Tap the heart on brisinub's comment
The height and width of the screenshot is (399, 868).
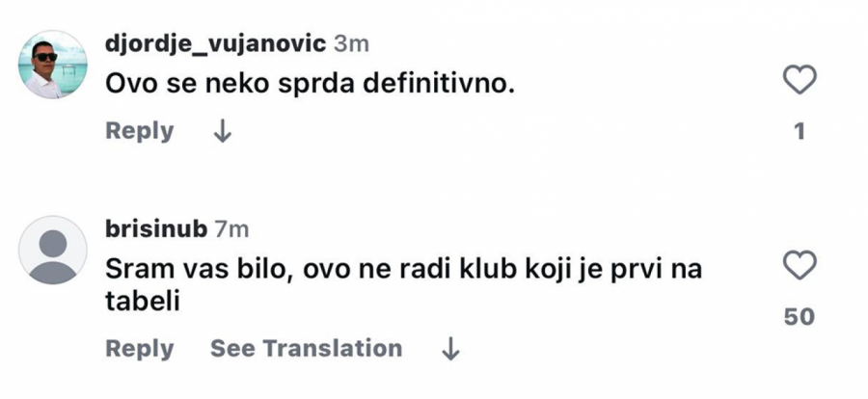(799, 264)
